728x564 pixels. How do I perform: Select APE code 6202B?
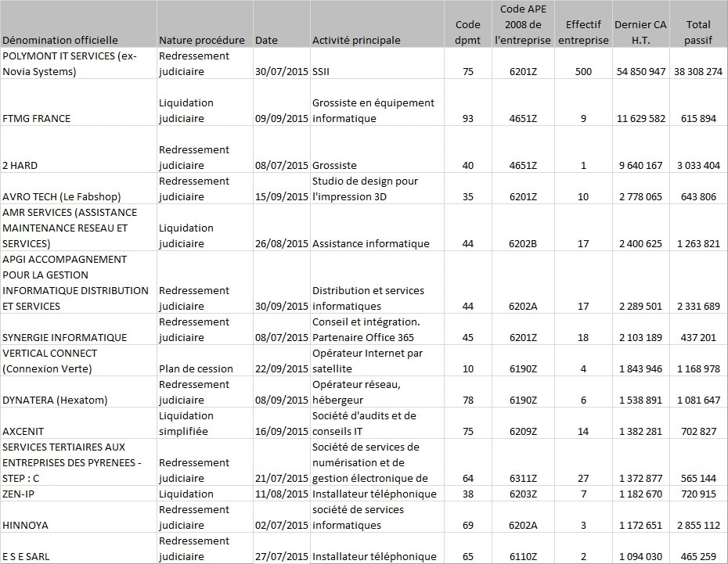tap(523, 243)
